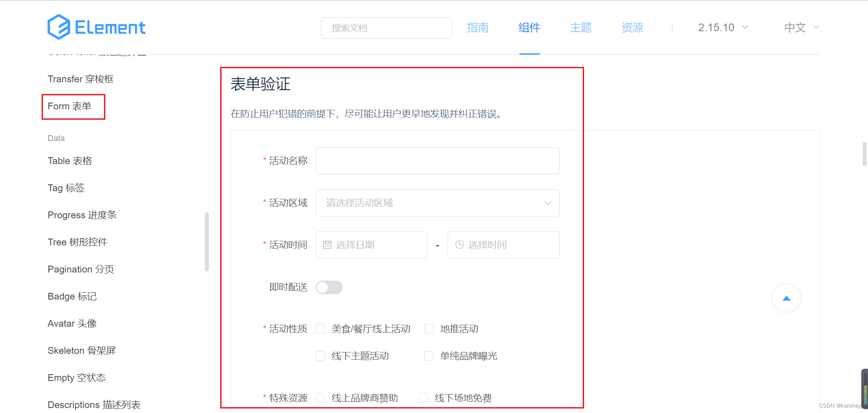Viewport: 868px width, 413px height.
Task: Go to the 指南 tab
Action: point(477,28)
